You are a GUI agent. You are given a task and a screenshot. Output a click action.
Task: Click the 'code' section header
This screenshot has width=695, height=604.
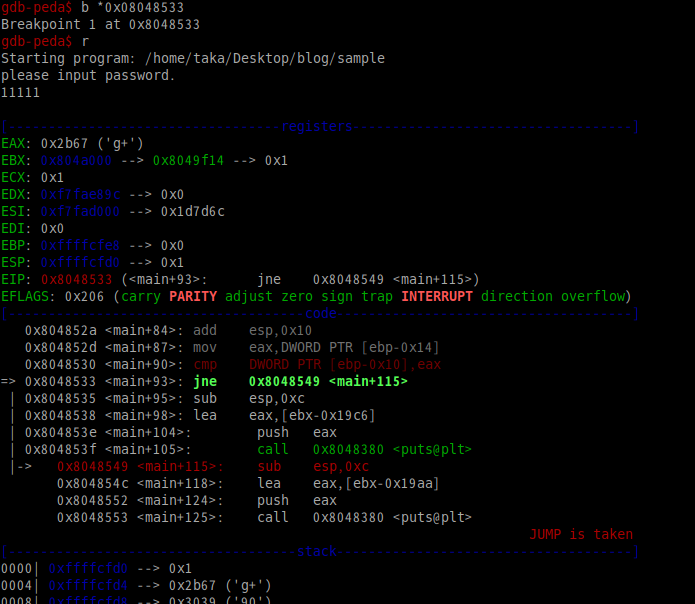(x=321, y=313)
